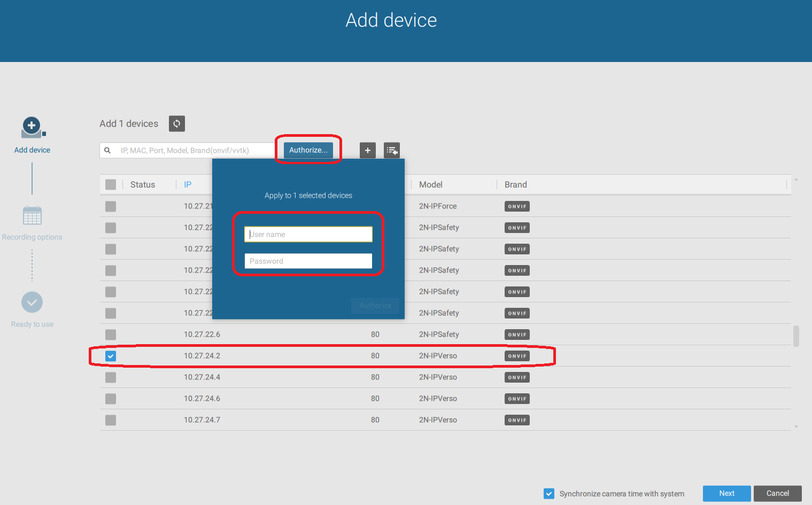This screenshot has height=505, width=812.
Task: Click the search magnifier icon
Action: point(107,150)
